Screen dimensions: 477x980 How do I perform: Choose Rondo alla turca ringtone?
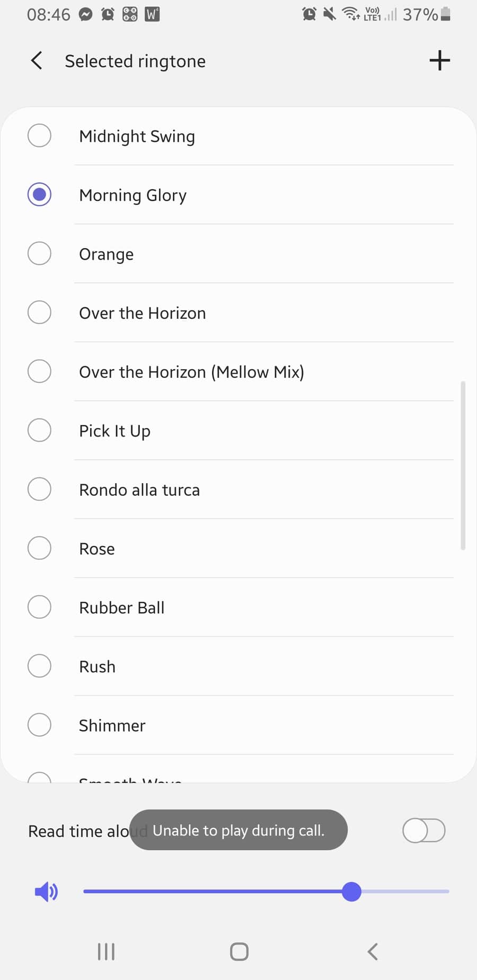click(x=238, y=489)
